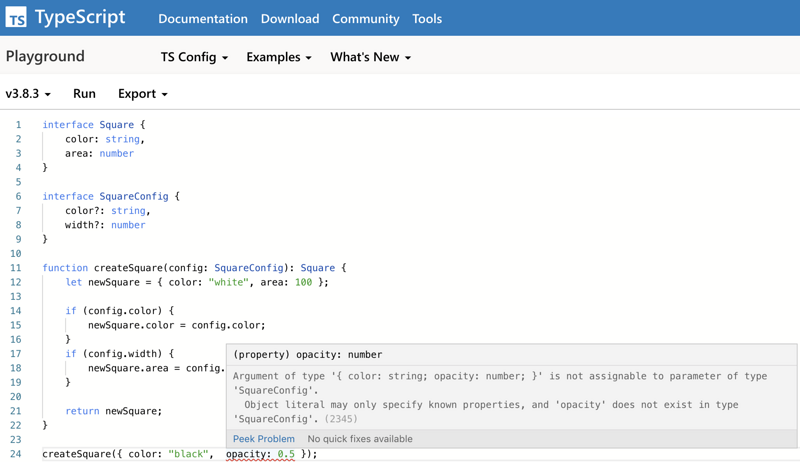Go to the Download page

290,19
